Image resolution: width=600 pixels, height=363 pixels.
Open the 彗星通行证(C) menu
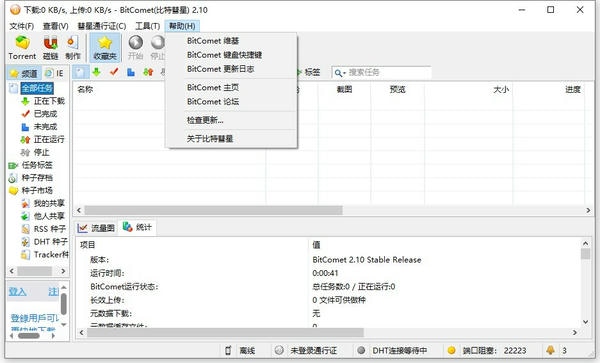(x=102, y=26)
